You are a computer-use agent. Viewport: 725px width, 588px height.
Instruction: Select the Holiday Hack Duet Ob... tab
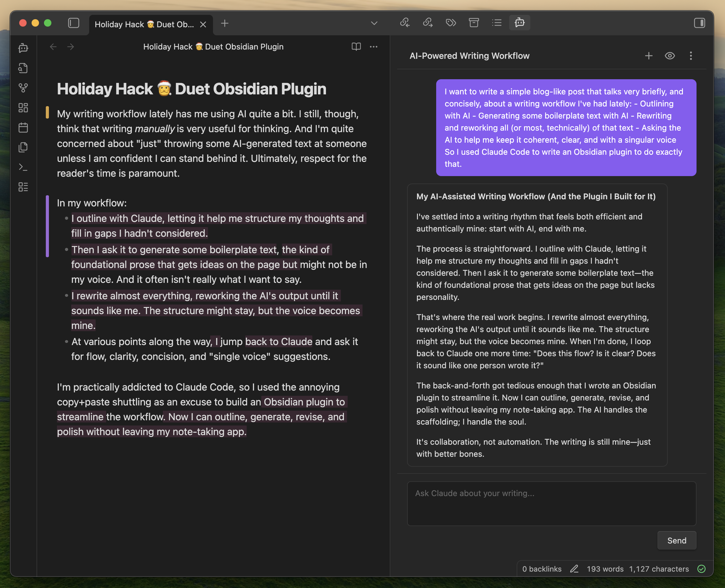click(x=144, y=24)
